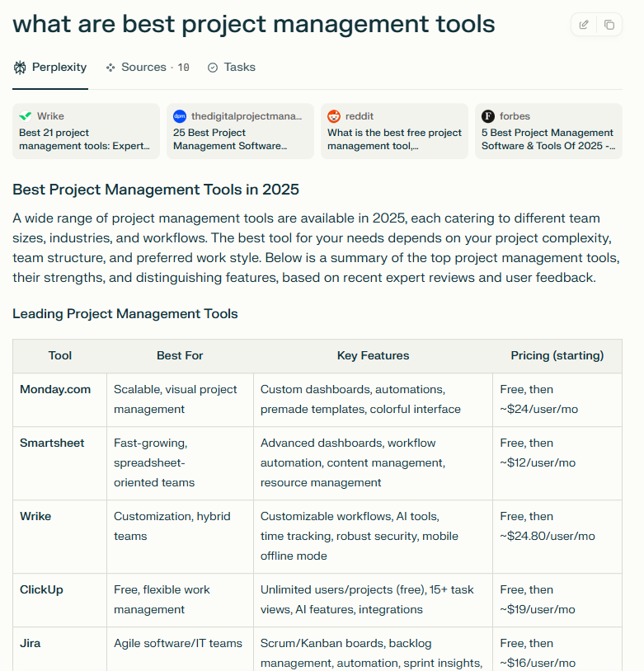Image resolution: width=644 pixels, height=671 pixels.
Task: Open the Sources tab
Action: pyautogui.click(x=148, y=68)
